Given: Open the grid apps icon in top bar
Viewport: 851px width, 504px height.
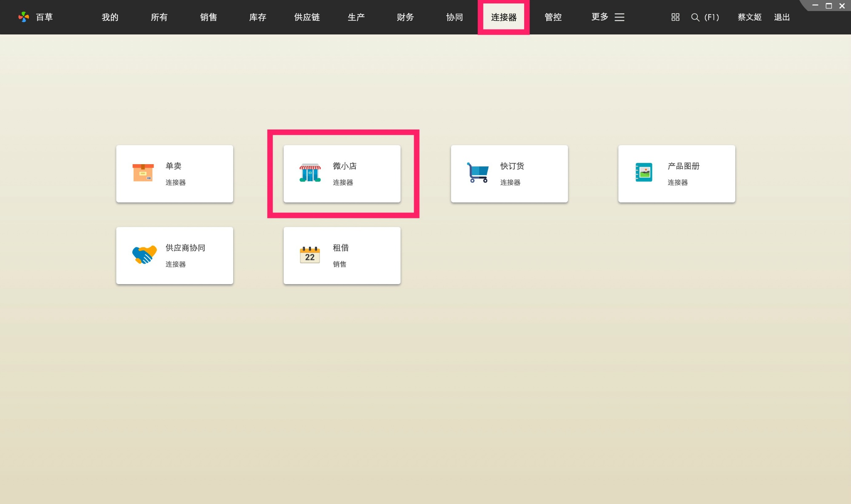Looking at the screenshot, I should pos(675,17).
